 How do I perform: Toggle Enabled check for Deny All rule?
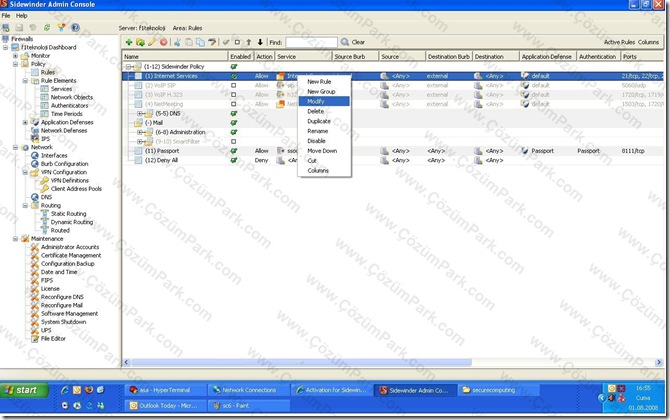[234, 160]
